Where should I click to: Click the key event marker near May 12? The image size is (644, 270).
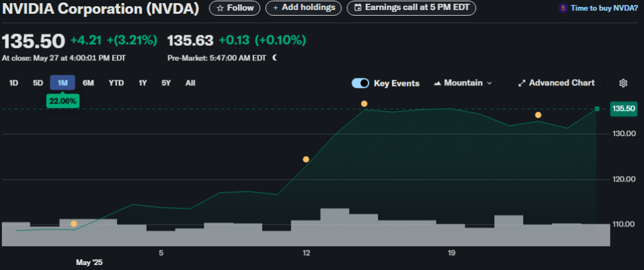306,159
